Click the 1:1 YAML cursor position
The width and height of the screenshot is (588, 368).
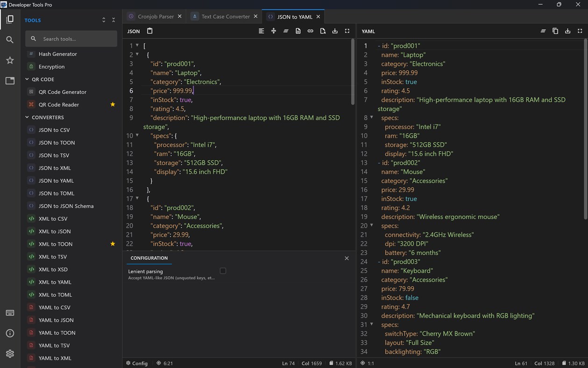pos(367,363)
